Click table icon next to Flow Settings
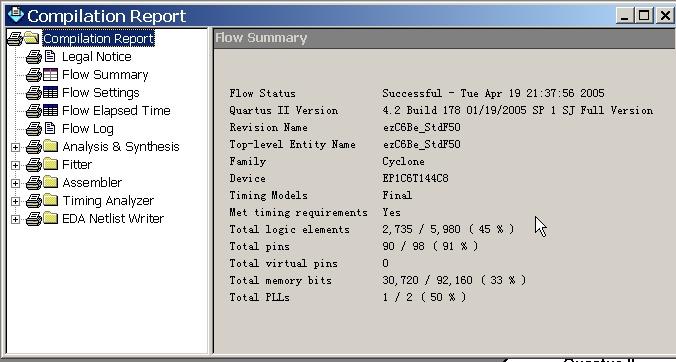Image resolution: width=676 pixels, height=362 pixels. pyautogui.click(x=50, y=93)
